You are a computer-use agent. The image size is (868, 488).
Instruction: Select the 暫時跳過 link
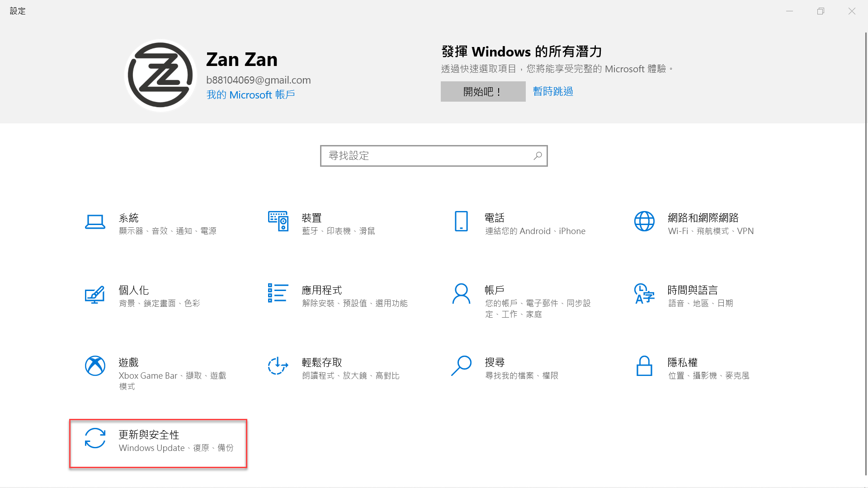click(553, 91)
